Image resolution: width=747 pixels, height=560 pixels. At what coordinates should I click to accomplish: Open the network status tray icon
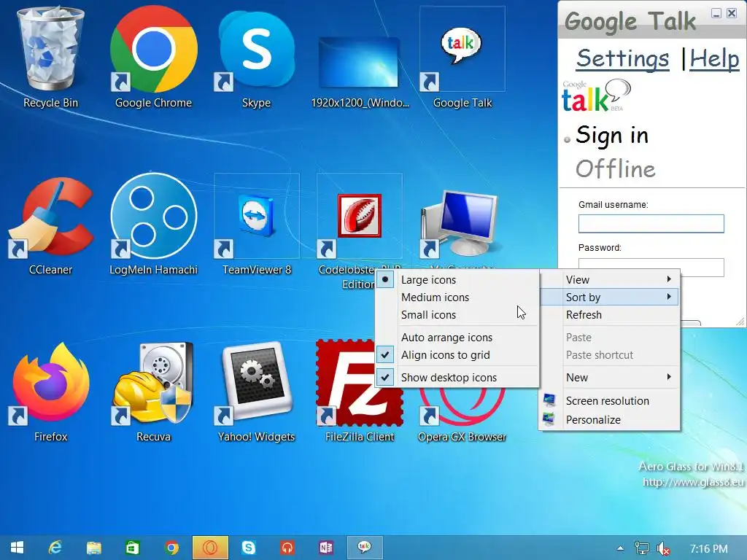click(x=642, y=548)
